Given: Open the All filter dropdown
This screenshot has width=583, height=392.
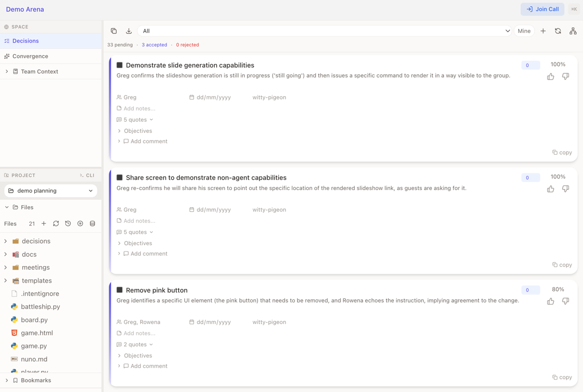Looking at the screenshot, I should click(x=325, y=31).
